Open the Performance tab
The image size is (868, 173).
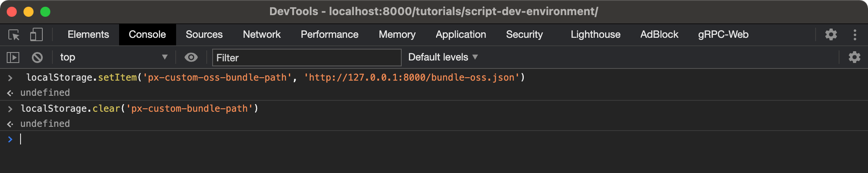[x=330, y=35]
